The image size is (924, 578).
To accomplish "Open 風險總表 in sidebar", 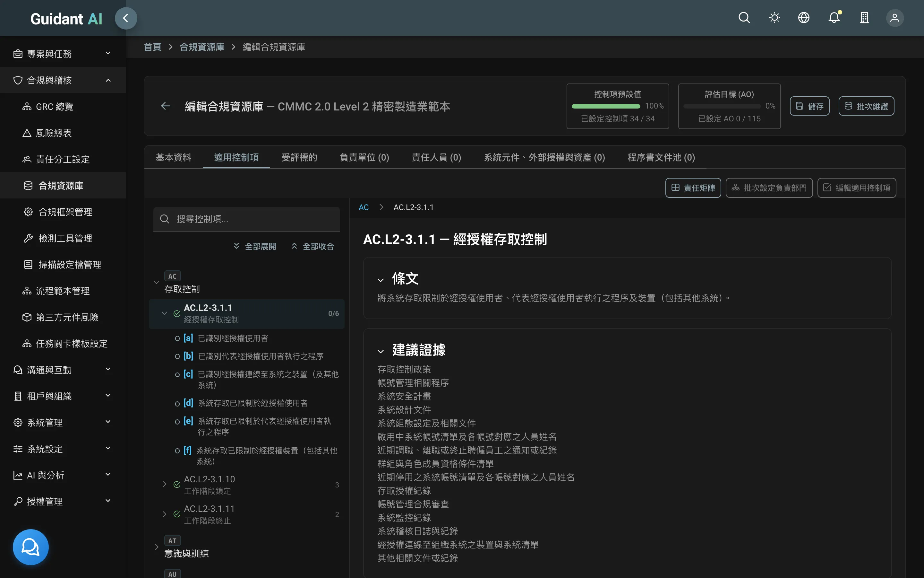I will point(63,133).
